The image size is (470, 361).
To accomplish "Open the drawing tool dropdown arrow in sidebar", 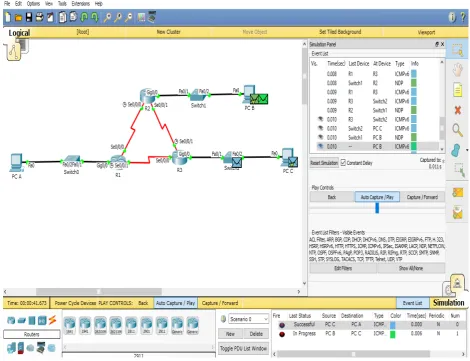I will (466, 150).
